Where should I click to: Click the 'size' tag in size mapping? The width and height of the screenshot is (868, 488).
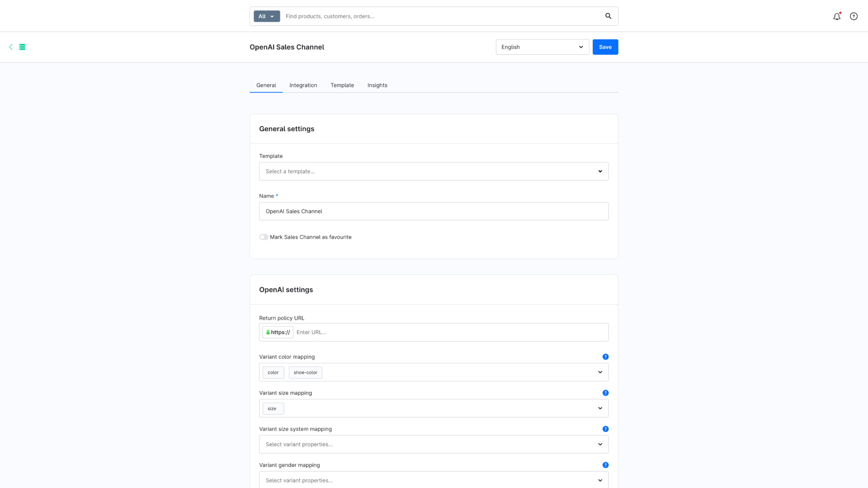click(x=273, y=409)
